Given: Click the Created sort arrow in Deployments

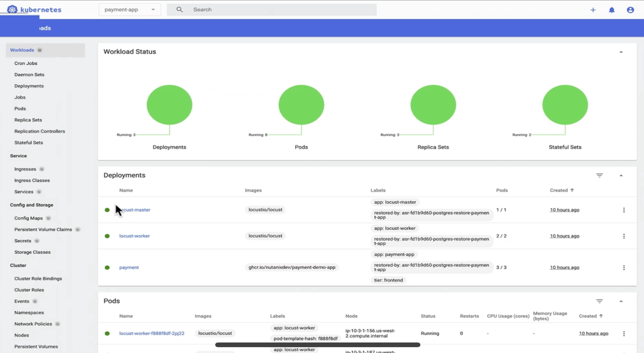Looking at the screenshot, I should [572, 190].
